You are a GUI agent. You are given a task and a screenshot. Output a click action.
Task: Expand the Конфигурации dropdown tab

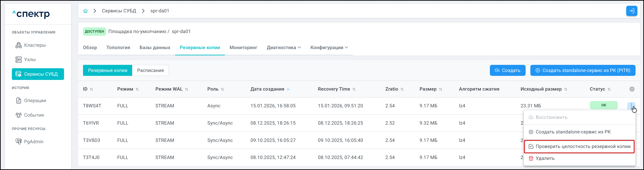click(x=329, y=48)
